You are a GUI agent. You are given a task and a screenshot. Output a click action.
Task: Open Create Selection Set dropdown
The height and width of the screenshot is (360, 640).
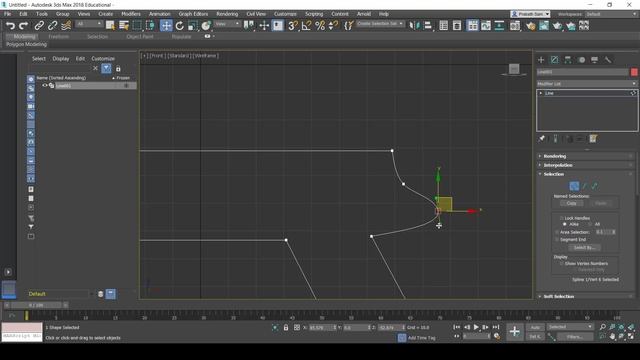click(380, 24)
